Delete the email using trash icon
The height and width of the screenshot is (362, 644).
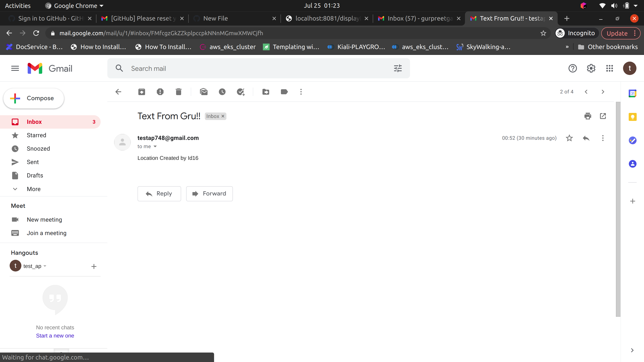pyautogui.click(x=178, y=92)
